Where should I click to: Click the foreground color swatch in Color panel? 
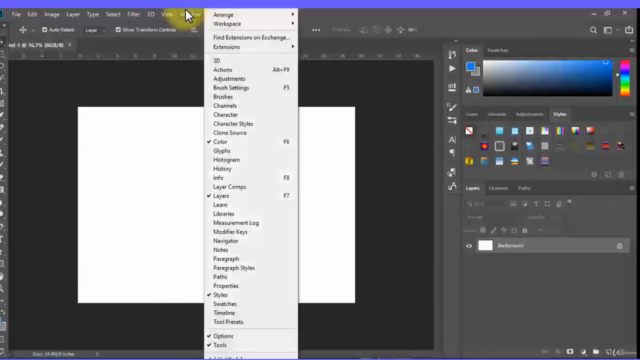pos(470,67)
